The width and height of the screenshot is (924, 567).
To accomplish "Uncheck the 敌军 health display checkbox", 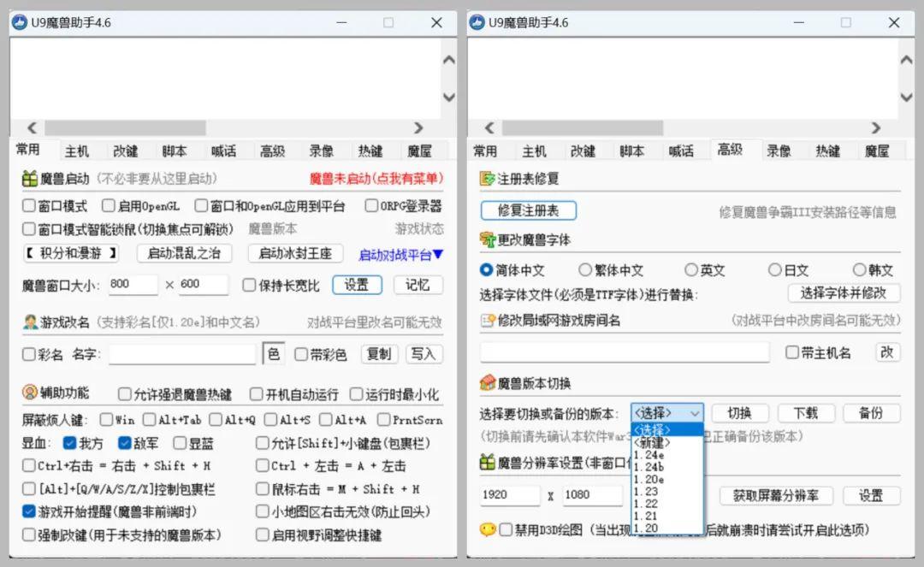I will pyautogui.click(x=125, y=443).
